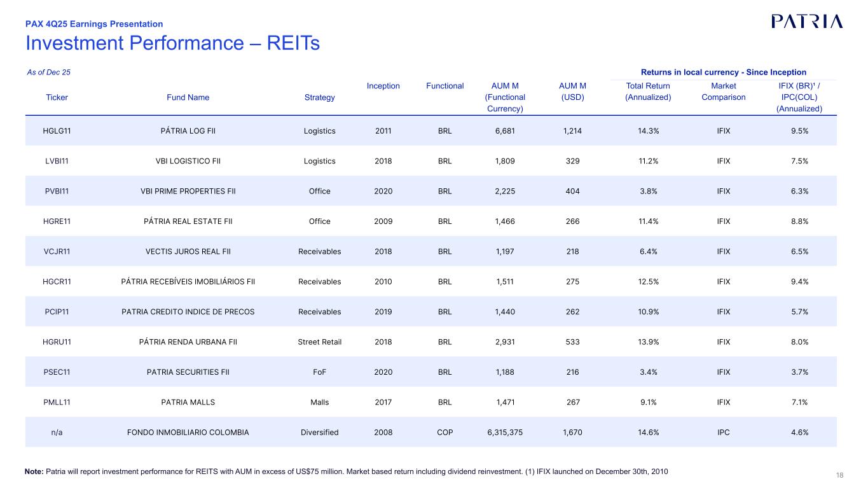
Task: Select the HGLG11 ticker cell
Action: click(x=57, y=130)
